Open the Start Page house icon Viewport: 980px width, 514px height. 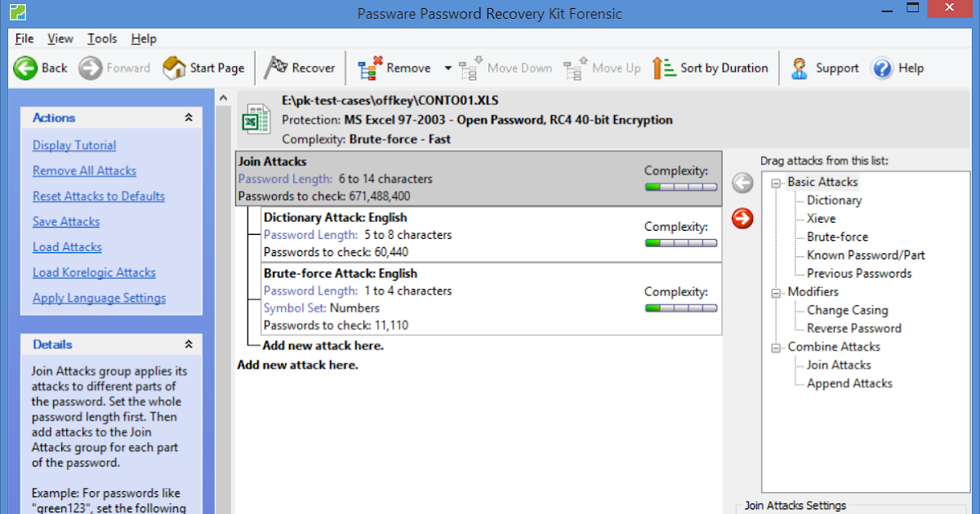[x=174, y=68]
